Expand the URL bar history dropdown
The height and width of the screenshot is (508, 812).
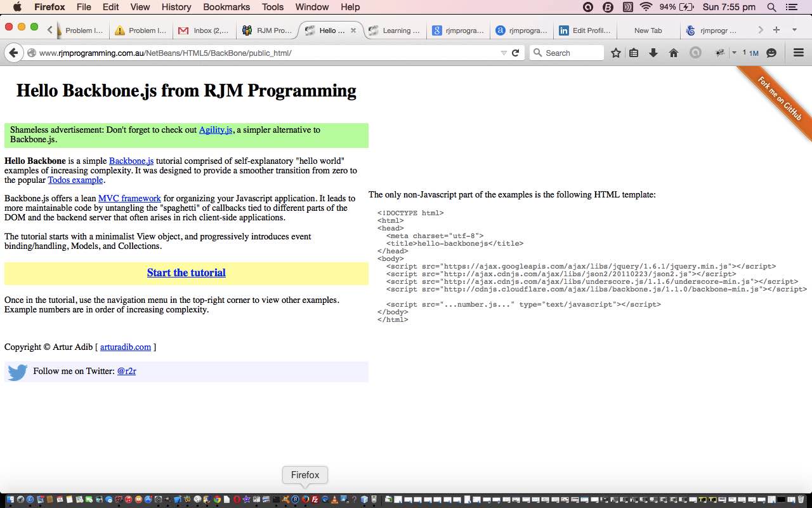coord(504,53)
